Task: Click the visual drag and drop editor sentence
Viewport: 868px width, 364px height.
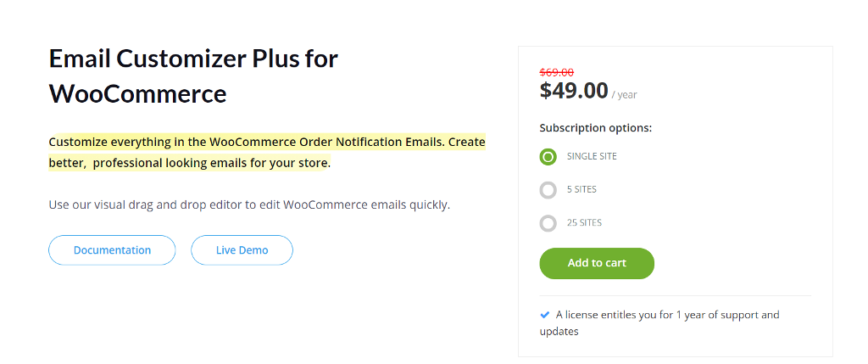Action: (x=249, y=204)
